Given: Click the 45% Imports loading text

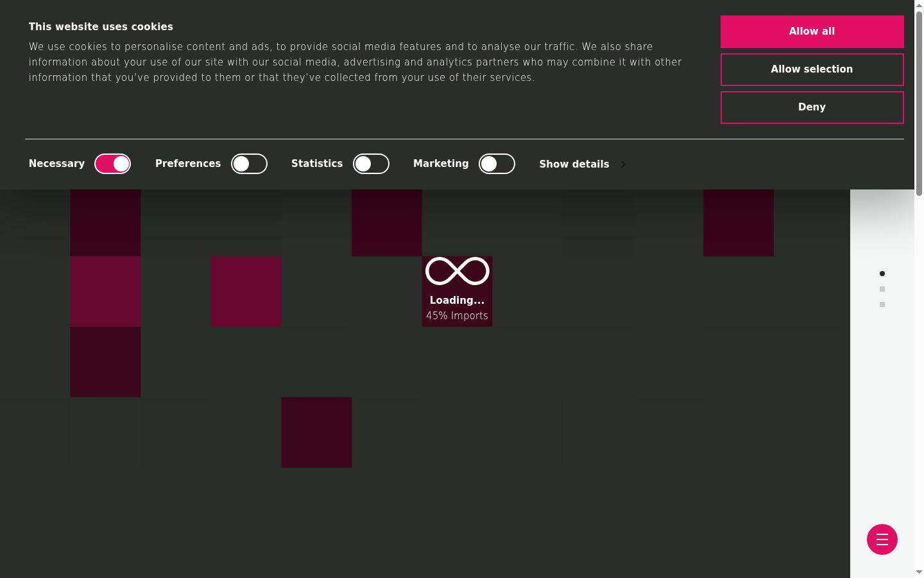Looking at the screenshot, I should (x=457, y=316).
